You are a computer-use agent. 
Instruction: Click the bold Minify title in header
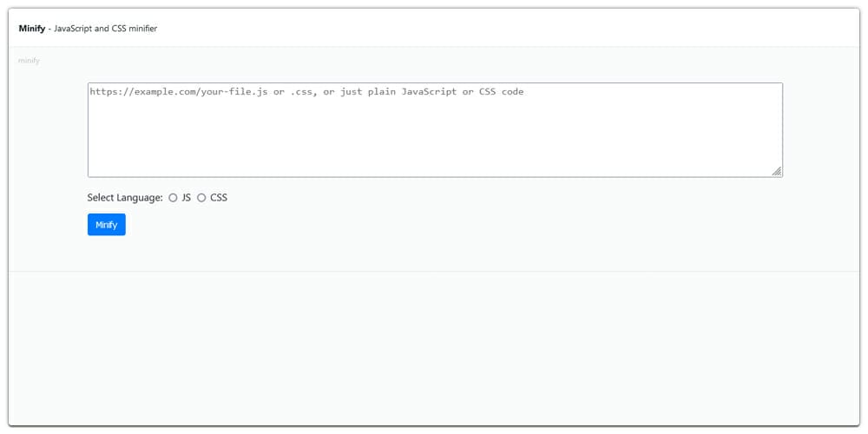coord(32,29)
